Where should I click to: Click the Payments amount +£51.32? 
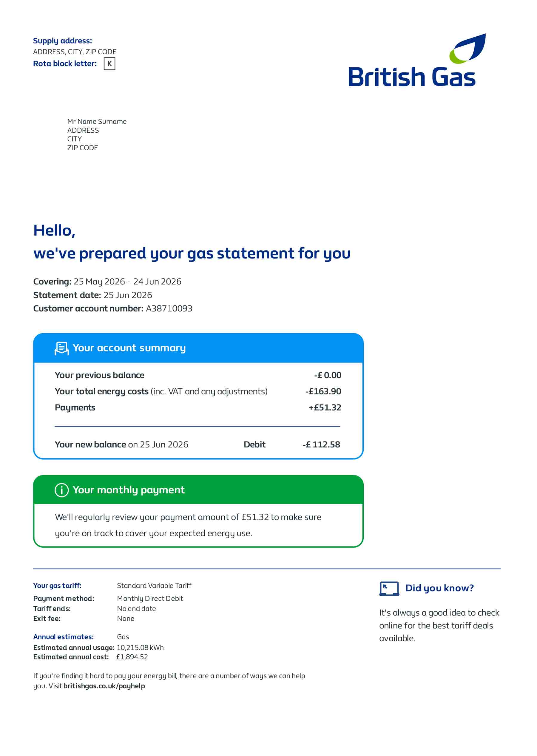(325, 408)
